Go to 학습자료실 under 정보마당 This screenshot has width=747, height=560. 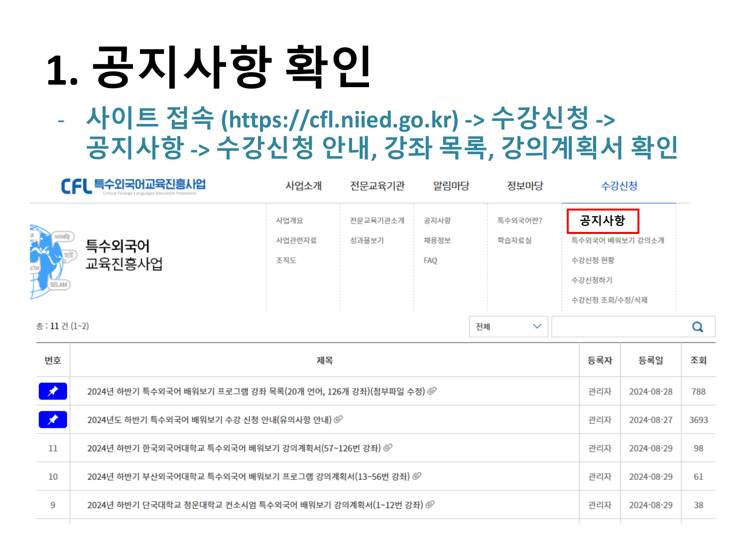click(514, 240)
